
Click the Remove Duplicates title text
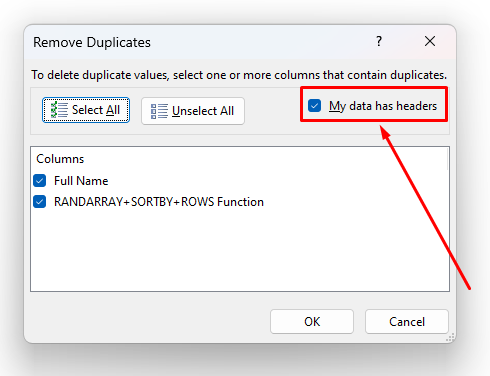click(x=92, y=43)
